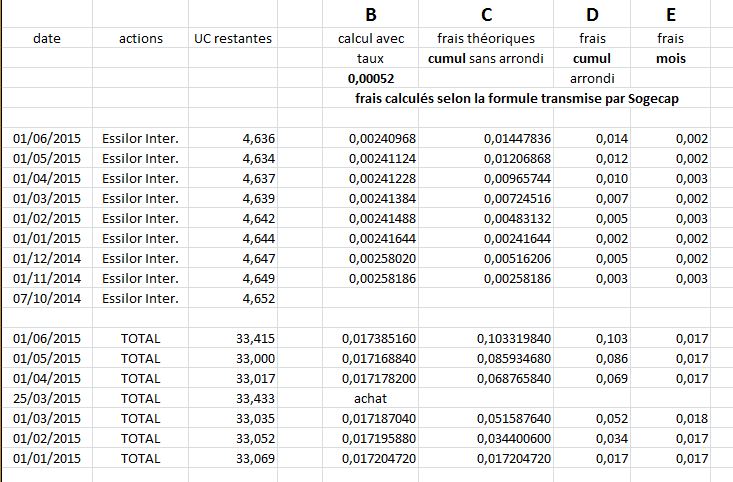Click the UC value 33,415
The height and width of the screenshot is (482, 733).
click(x=256, y=338)
